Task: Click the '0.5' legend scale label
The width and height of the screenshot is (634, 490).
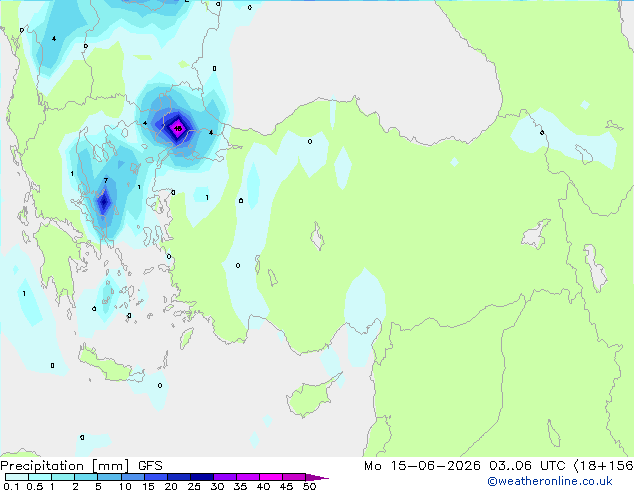Action: pos(34,486)
